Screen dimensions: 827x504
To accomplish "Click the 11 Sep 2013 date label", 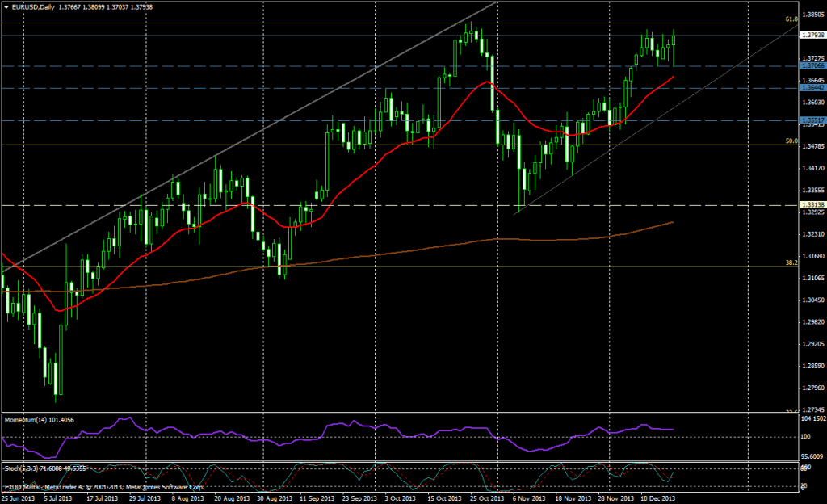I will (317, 498).
